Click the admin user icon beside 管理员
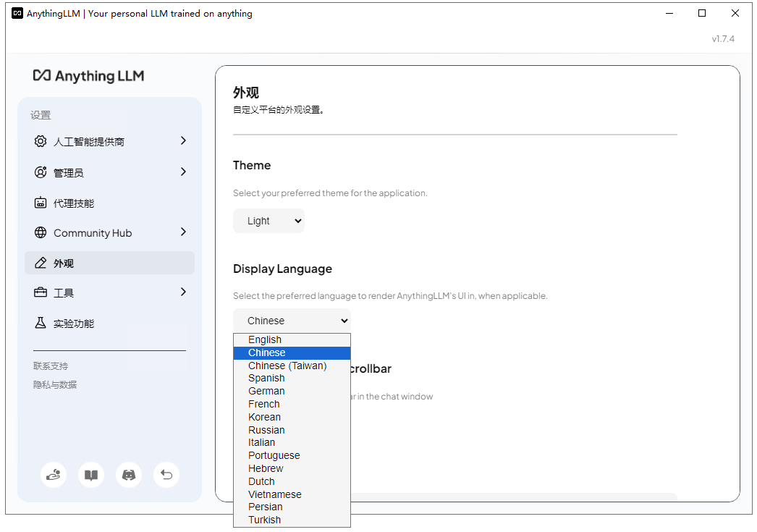 [41, 172]
